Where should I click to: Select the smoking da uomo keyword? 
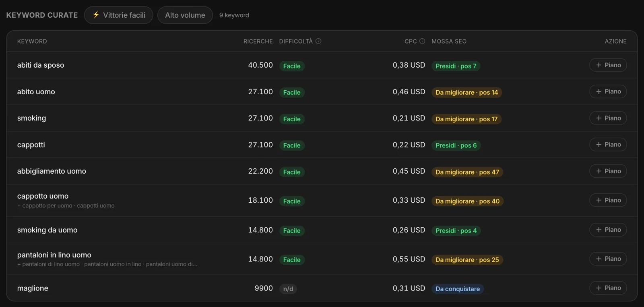47,230
